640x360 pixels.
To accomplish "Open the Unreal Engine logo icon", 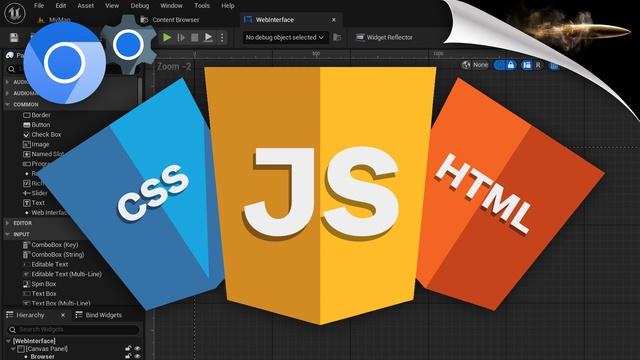I will [15, 12].
